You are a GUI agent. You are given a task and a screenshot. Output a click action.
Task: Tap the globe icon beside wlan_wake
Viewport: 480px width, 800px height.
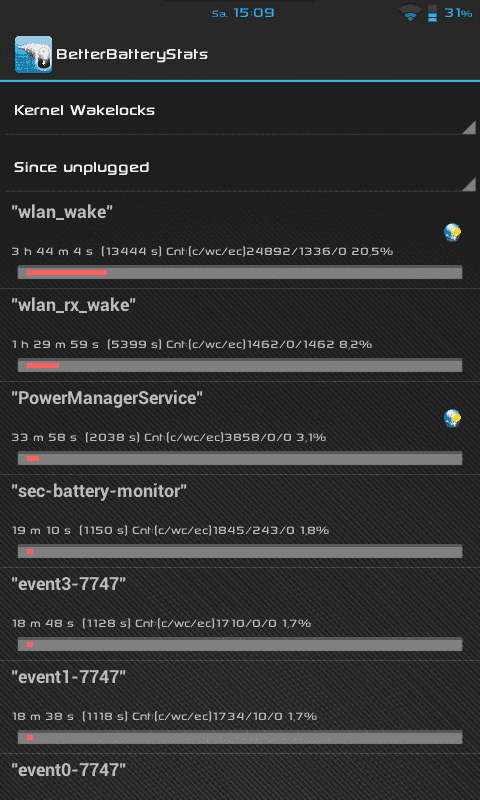coord(452,232)
